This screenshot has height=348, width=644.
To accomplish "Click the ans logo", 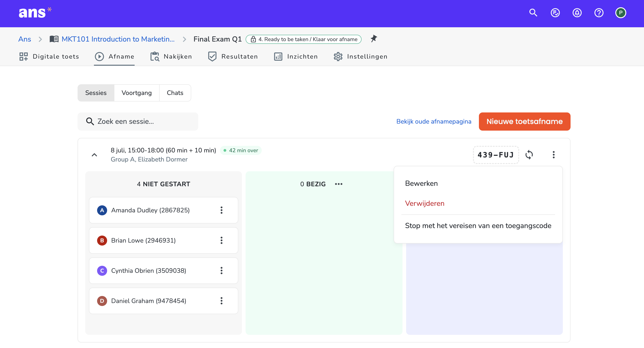I will [35, 12].
